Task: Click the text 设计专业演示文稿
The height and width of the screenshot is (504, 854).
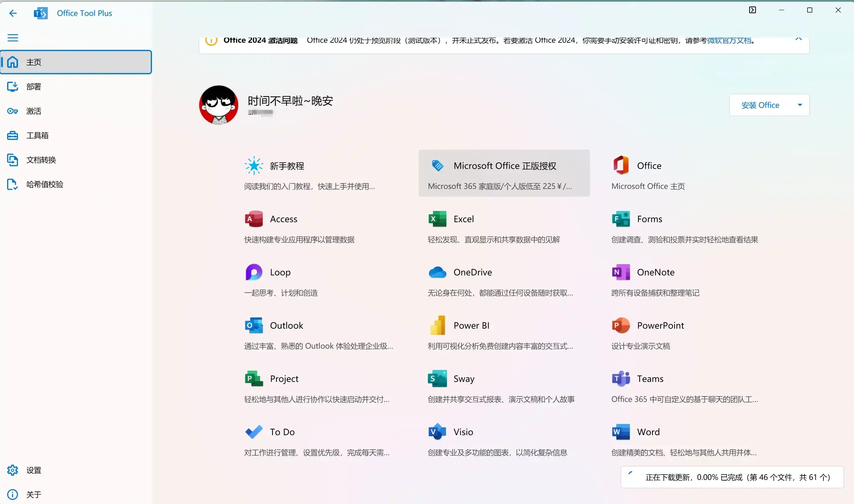Action: pyautogui.click(x=641, y=346)
